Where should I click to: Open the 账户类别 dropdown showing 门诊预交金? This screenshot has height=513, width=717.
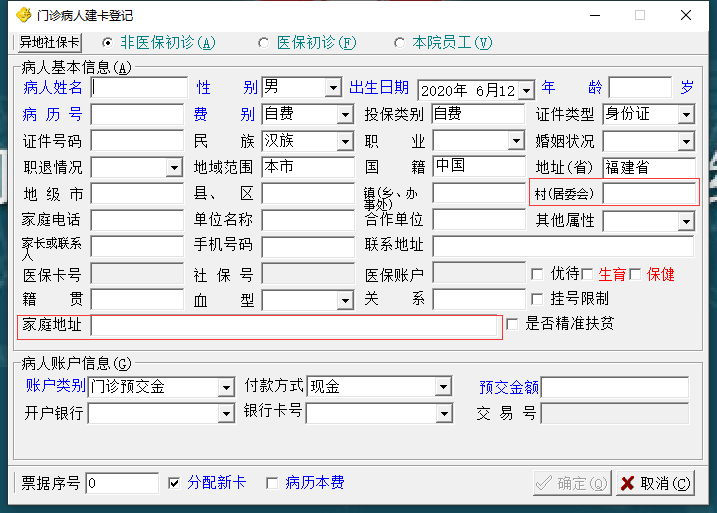[x=226, y=388]
